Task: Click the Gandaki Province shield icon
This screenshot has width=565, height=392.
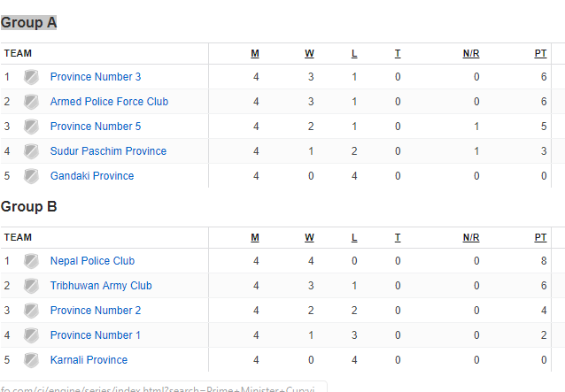Action: [31, 176]
